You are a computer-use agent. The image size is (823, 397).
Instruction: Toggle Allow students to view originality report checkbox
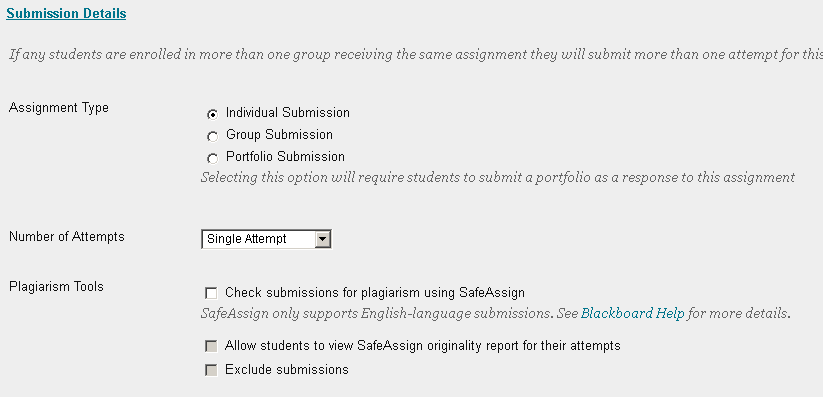[x=211, y=346]
